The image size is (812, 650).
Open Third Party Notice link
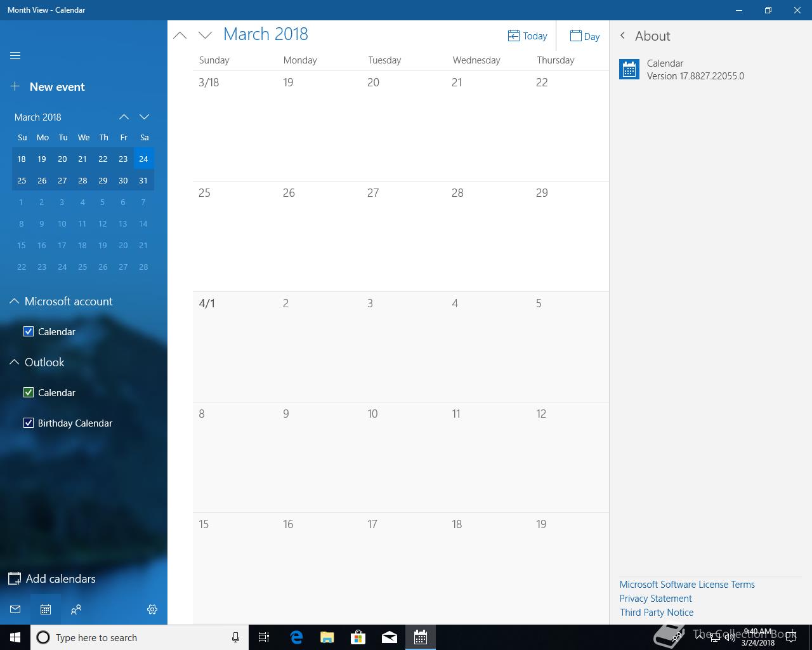coord(657,613)
